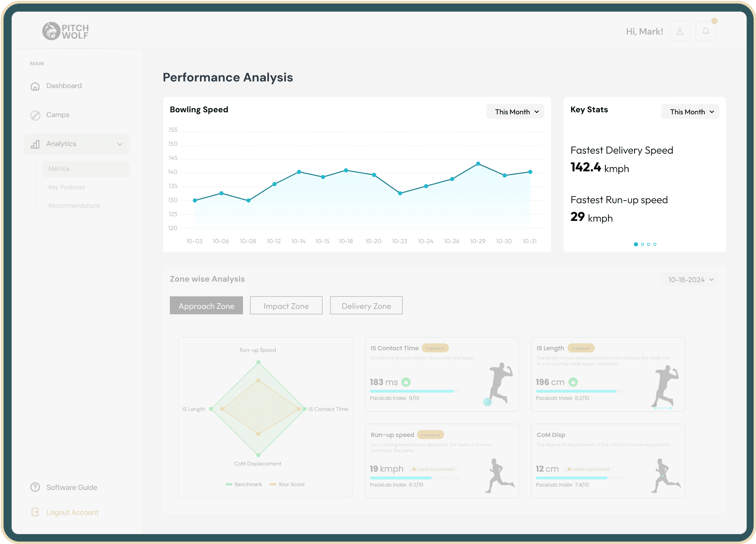Click IS Contact Time PaceLab progress bar
The width and height of the screenshot is (756, 544).
click(415, 391)
